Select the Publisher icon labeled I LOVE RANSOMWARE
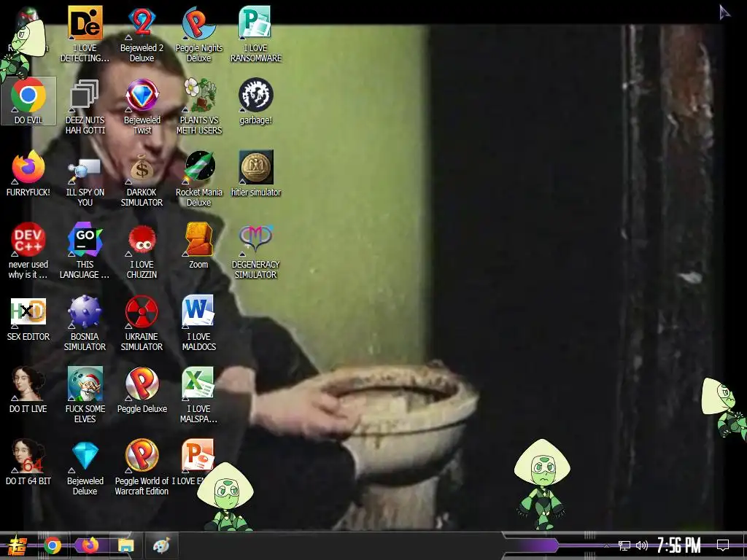Screen dimensions: 747x560 (255, 23)
